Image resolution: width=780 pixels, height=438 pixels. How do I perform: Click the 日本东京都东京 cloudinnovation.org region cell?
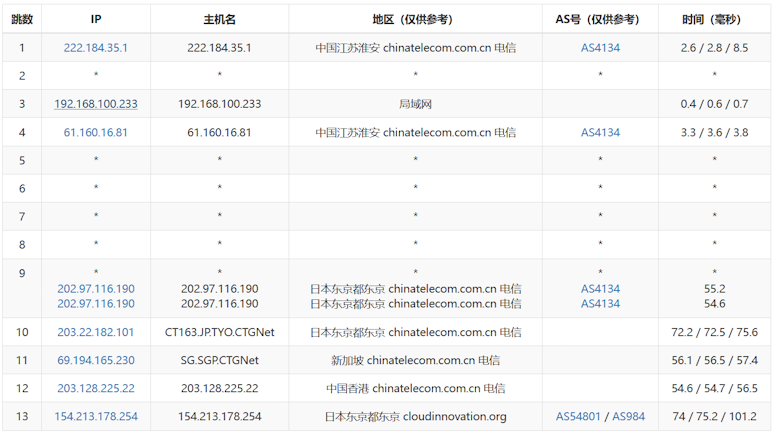pos(415,417)
